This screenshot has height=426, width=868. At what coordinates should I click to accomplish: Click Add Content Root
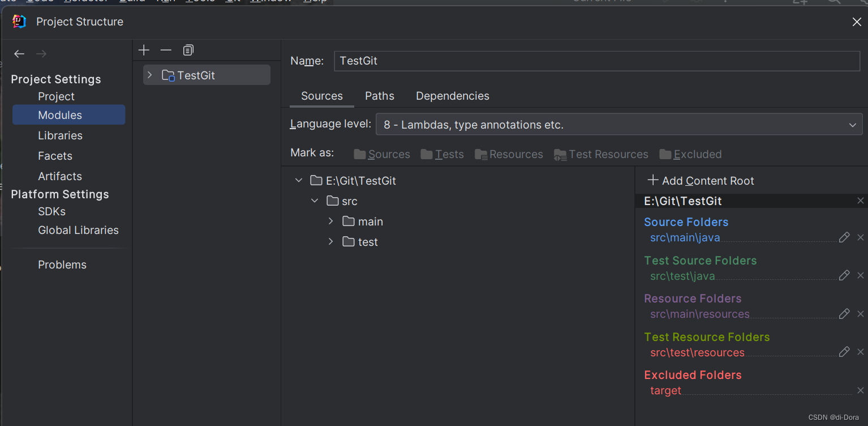point(701,181)
